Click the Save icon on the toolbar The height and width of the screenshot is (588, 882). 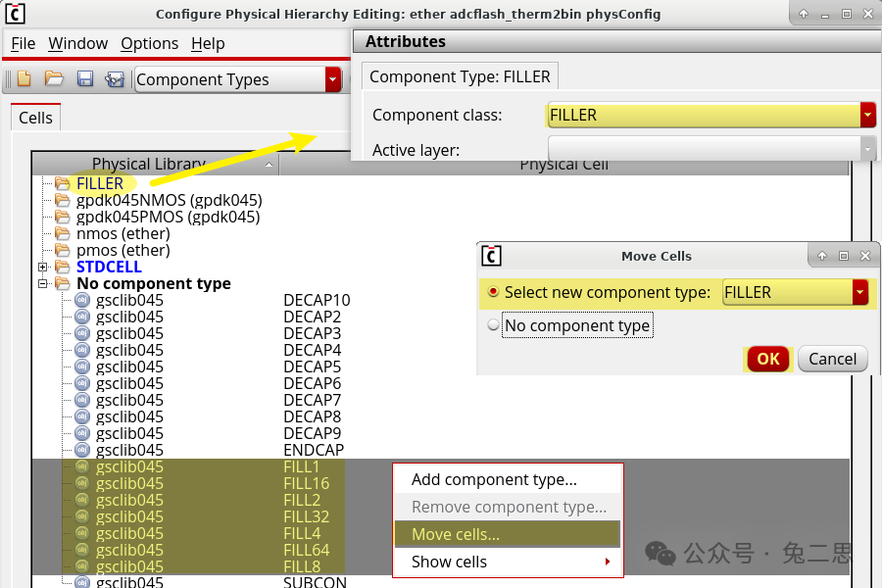pos(85,77)
